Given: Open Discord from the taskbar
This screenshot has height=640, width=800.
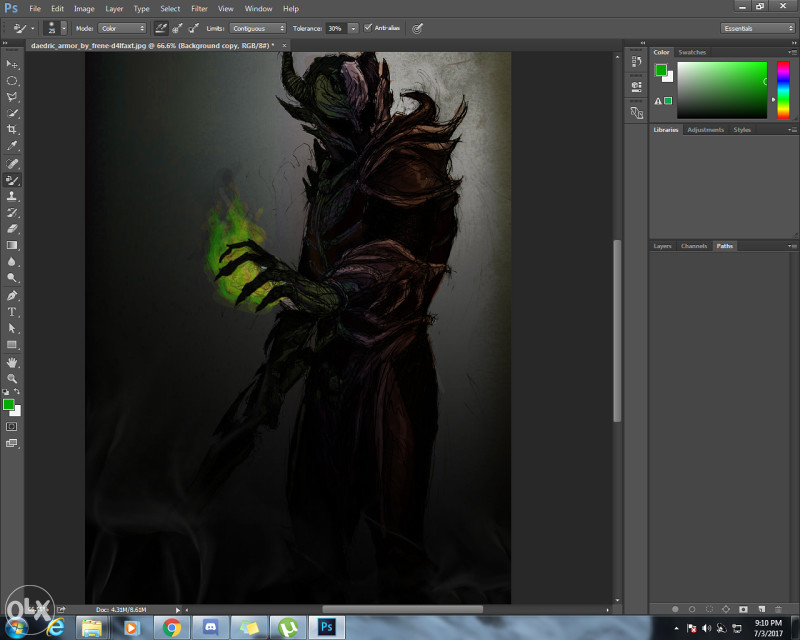Looking at the screenshot, I should (x=210, y=627).
